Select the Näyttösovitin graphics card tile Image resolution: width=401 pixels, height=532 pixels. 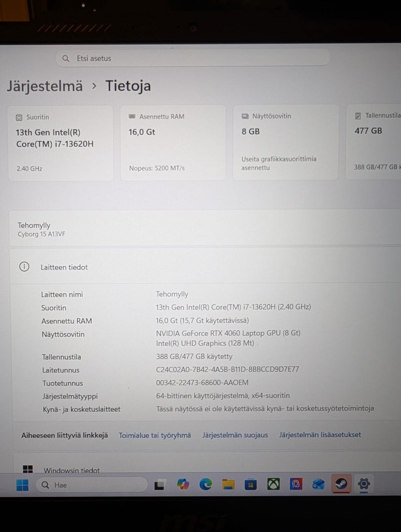click(x=286, y=142)
